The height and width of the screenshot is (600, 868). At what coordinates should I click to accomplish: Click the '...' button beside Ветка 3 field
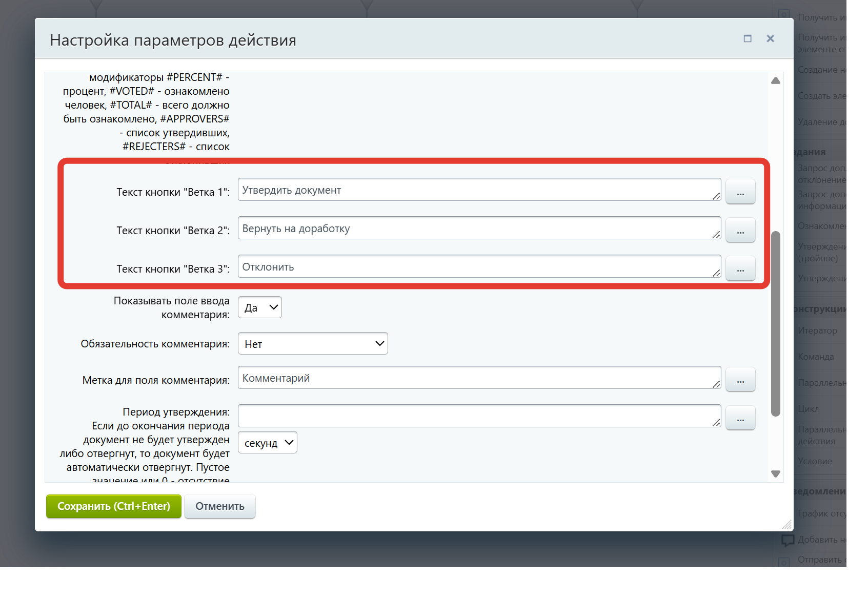pyautogui.click(x=740, y=268)
